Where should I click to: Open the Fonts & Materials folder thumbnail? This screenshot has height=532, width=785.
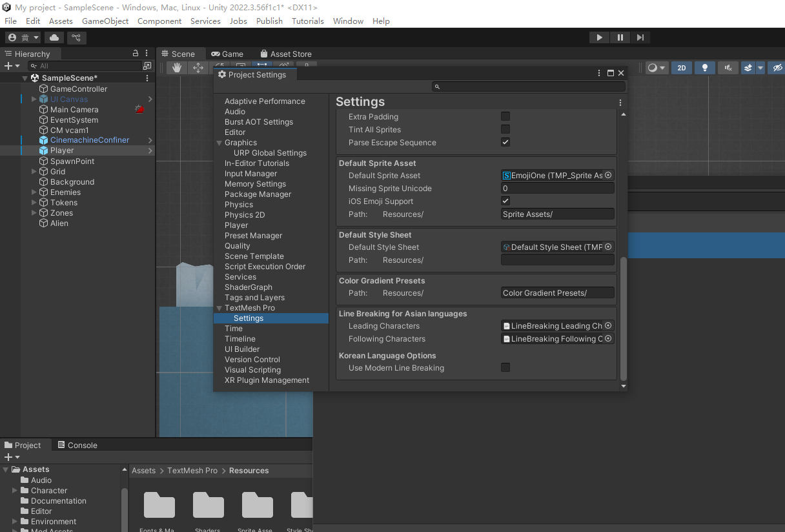coord(159,505)
